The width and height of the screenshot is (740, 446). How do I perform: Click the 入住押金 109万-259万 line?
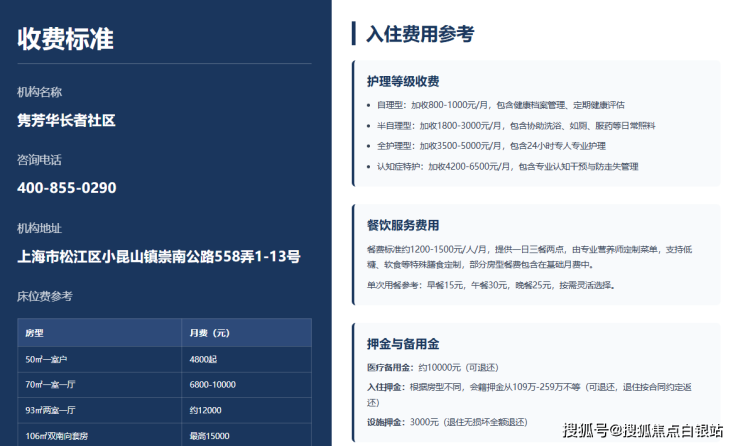tap(530, 395)
